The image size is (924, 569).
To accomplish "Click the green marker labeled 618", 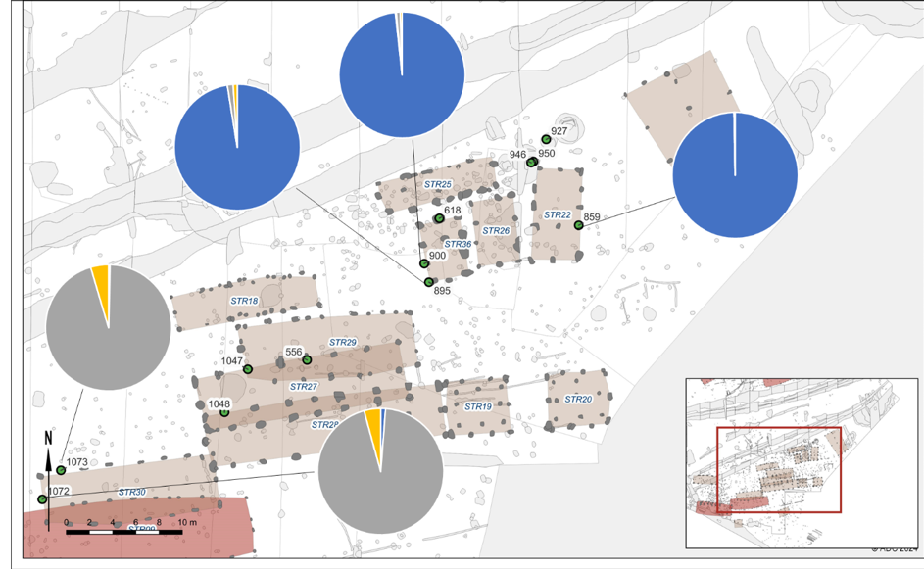I will (x=439, y=218).
